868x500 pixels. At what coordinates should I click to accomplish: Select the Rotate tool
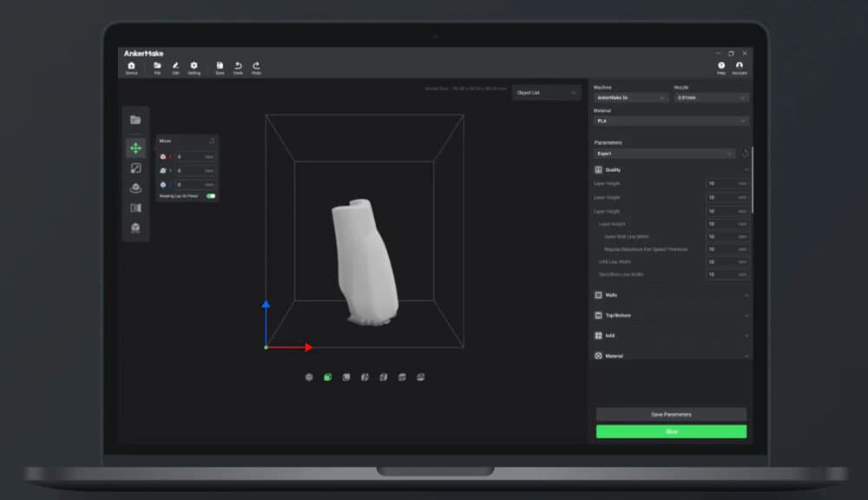135,187
